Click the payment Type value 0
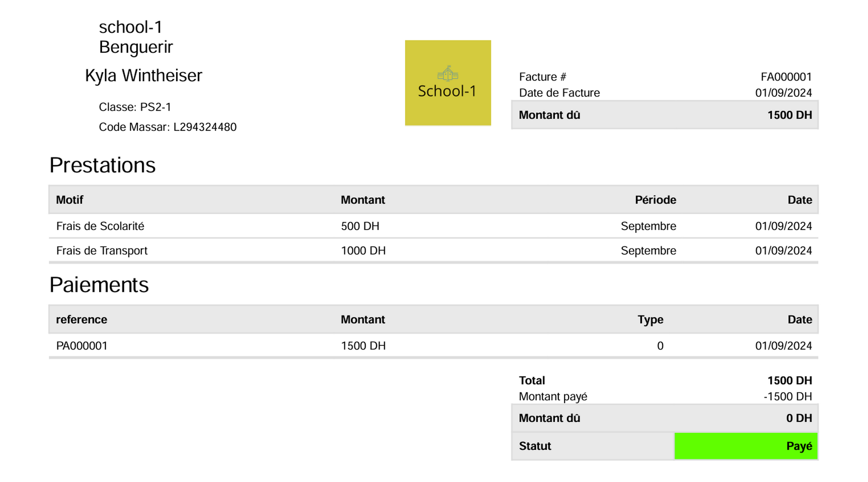This screenshot has width=868, height=482. tap(660, 346)
